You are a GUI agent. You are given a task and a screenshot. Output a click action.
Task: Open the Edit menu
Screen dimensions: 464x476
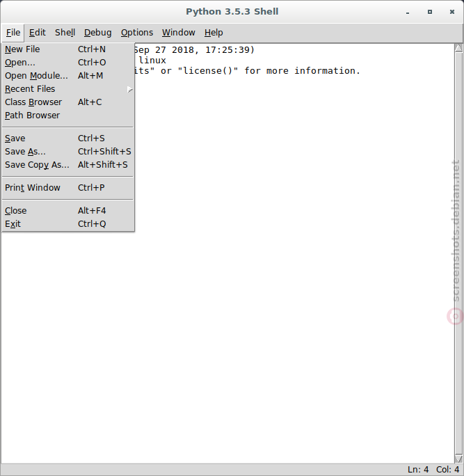pyautogui.click(x=38, y=33)
